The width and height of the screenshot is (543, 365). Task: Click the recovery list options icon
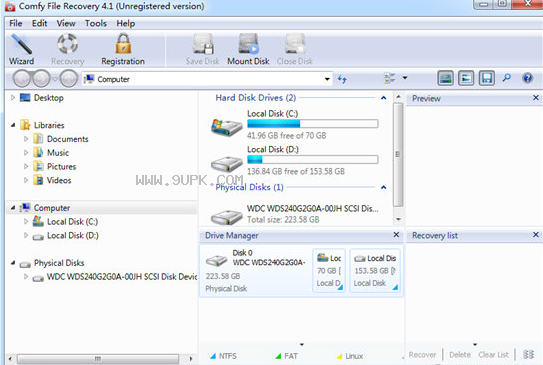528,355
